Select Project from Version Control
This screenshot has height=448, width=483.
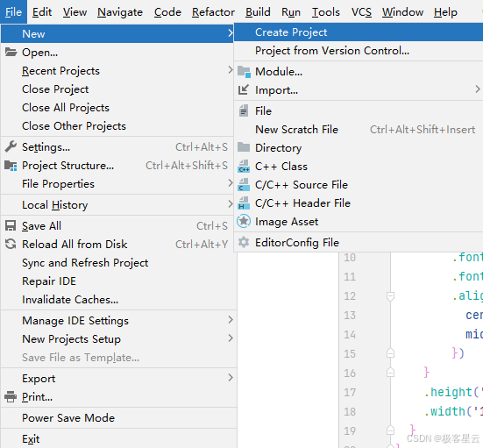click(x=359, y=51)
